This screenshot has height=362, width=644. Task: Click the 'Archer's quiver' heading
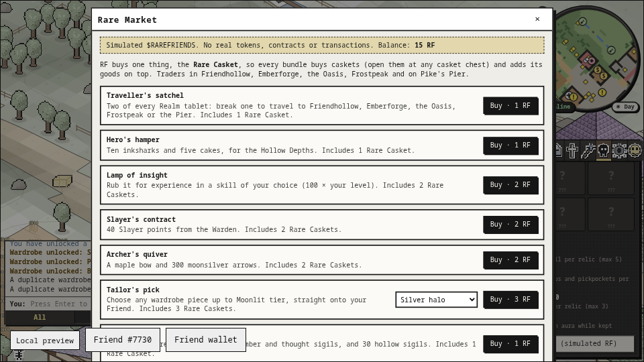click(x=137, y=255)
